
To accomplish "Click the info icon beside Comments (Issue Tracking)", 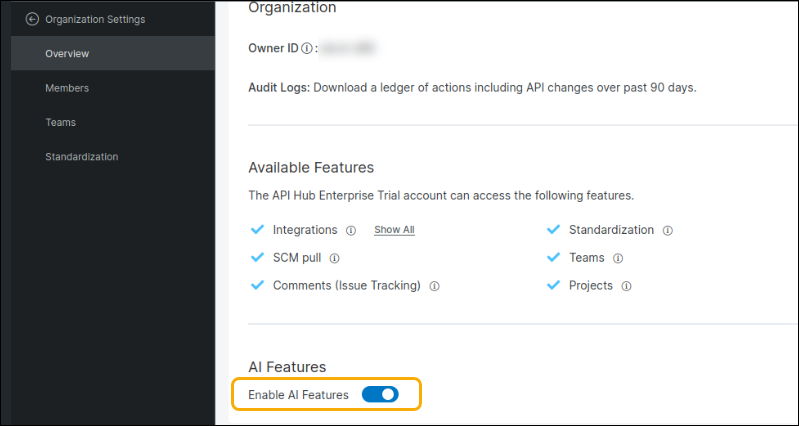I will click(434, 286).
